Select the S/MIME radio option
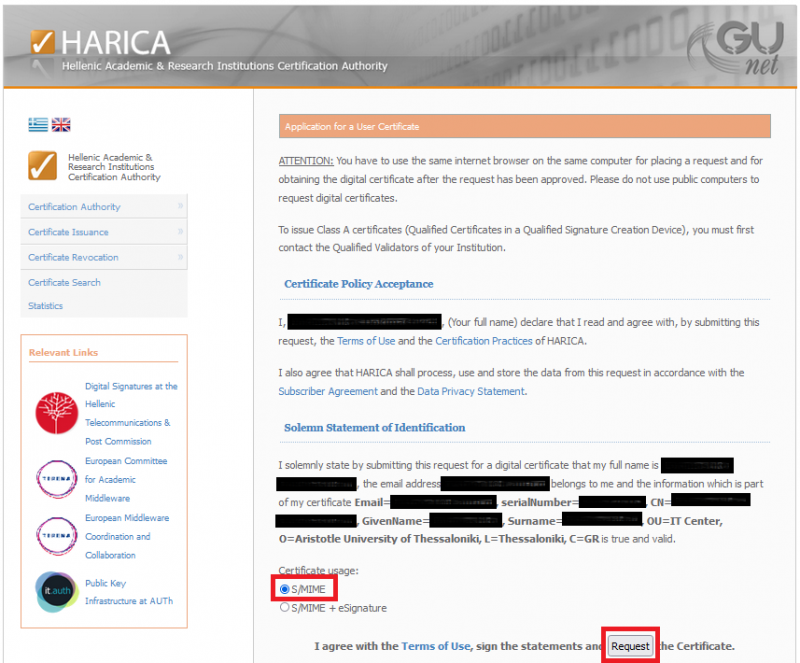Screen dimensions: 800x663 [x=285, y=590]
